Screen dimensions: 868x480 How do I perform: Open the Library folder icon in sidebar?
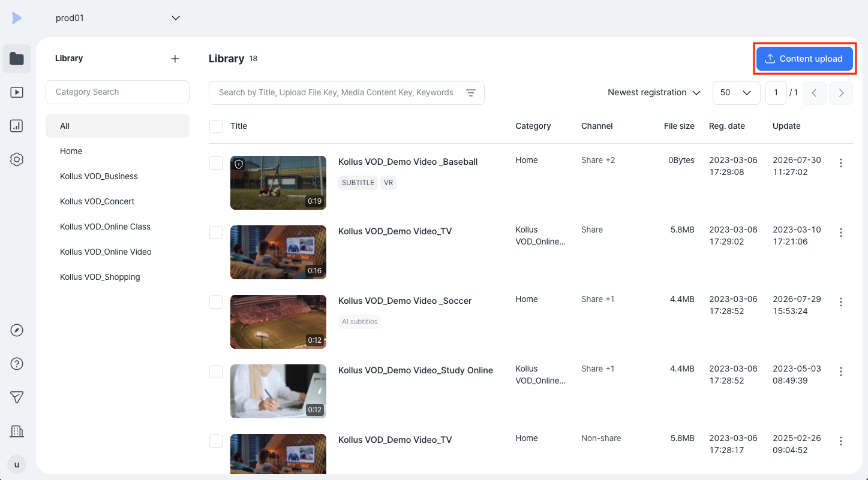17,59
